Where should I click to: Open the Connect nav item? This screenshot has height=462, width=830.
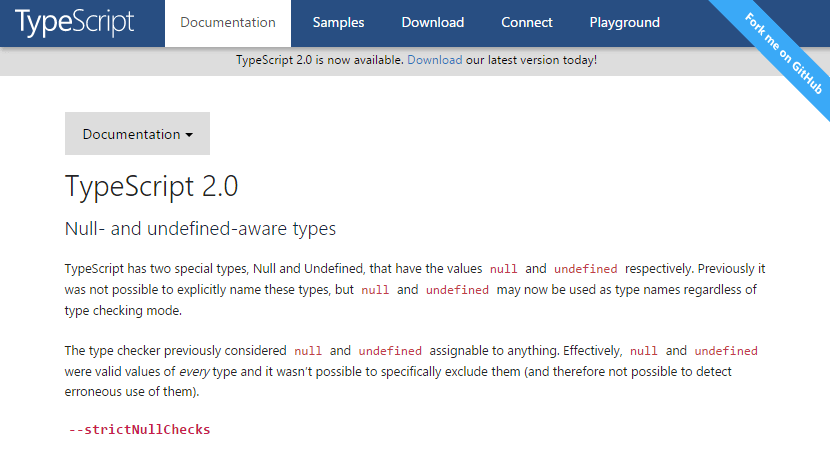pyautogui.click(x=527, y=23)
